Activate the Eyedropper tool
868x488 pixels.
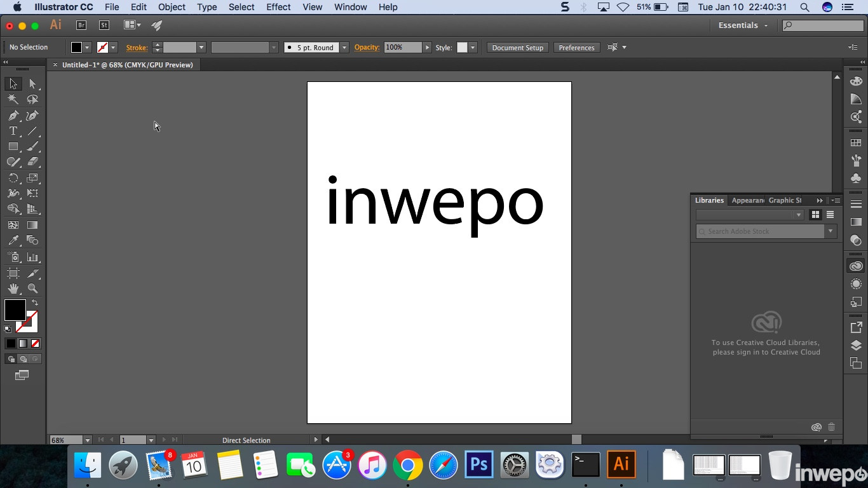pyautogui.click(x=13, y=240)
